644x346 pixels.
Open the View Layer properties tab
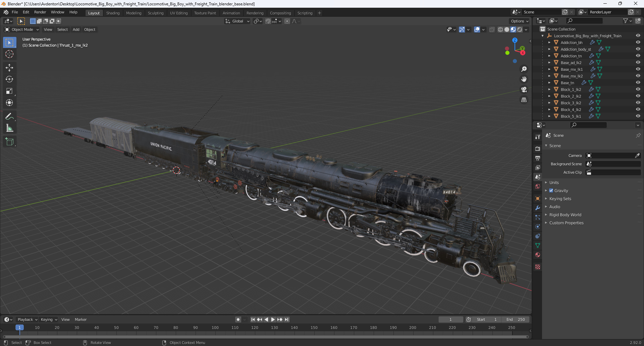click(538, 167)
